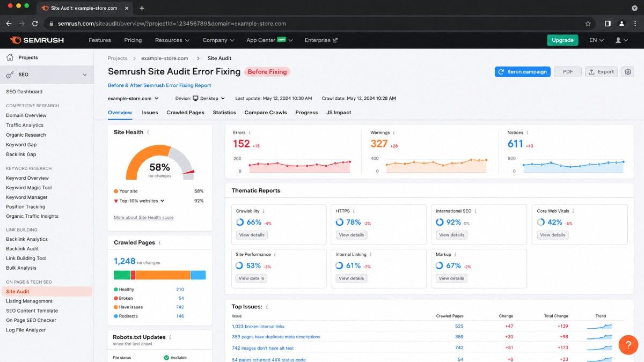Open a new browser tab
The image size is (644, 362).
(142, 8)
